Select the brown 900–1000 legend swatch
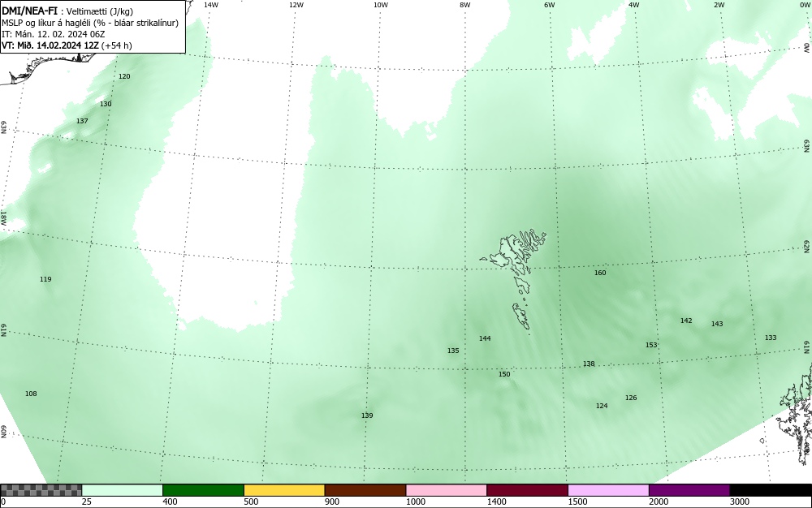Screen dimensions: 812x508 coord(365,490)
